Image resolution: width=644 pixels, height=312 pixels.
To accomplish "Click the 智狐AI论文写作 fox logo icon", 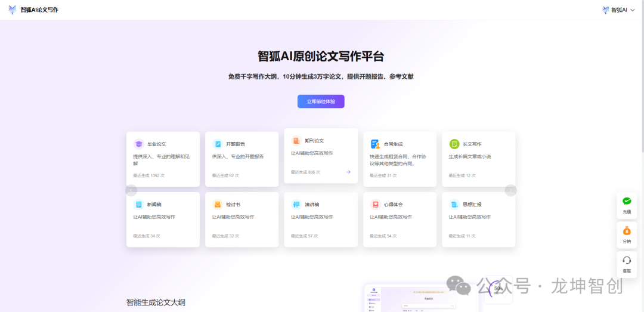I will 13,10.
